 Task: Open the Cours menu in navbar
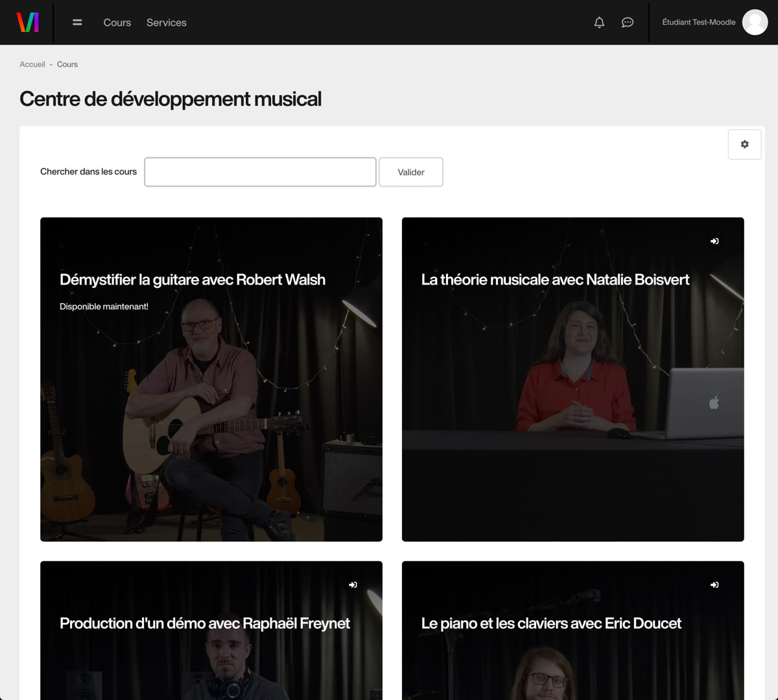point(117,22)
